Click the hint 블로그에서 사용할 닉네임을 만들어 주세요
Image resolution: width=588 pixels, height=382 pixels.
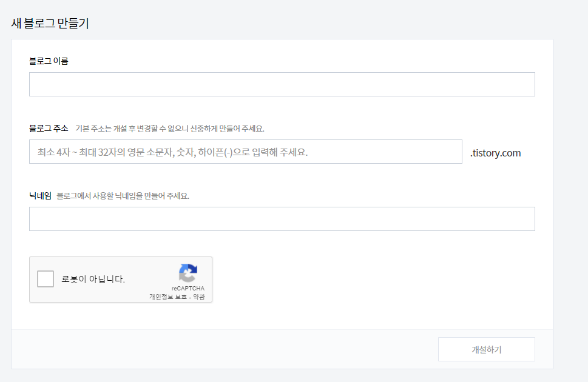pos(123,196)
